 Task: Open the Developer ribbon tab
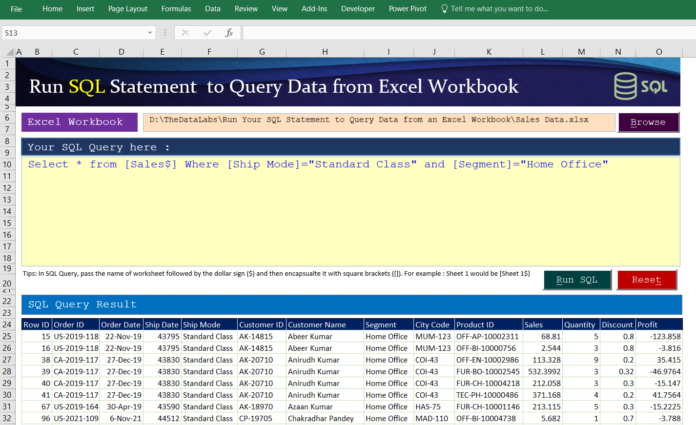point(357,8)
